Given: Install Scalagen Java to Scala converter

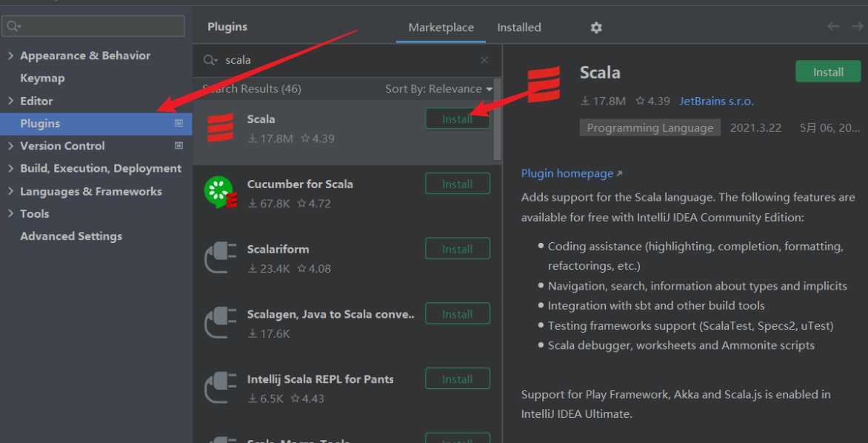Looking at the screenshot, I should pyautogui.click(x=457, y=313).
